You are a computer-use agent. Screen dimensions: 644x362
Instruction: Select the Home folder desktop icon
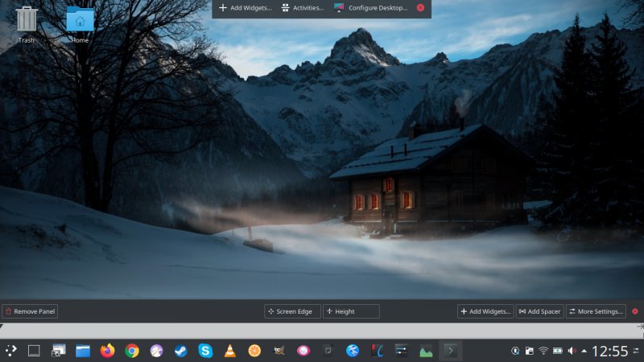80,25
